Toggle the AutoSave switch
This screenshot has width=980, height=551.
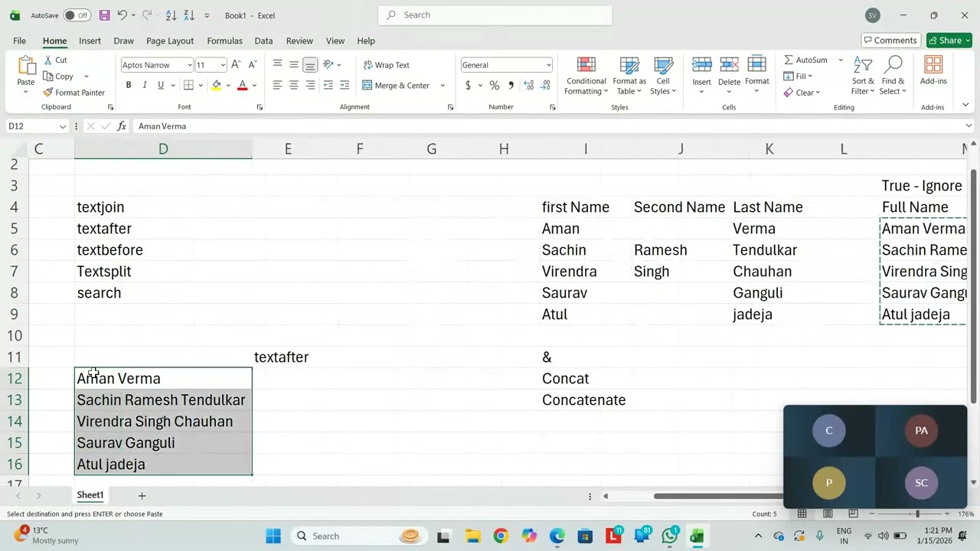coord(77,15)
